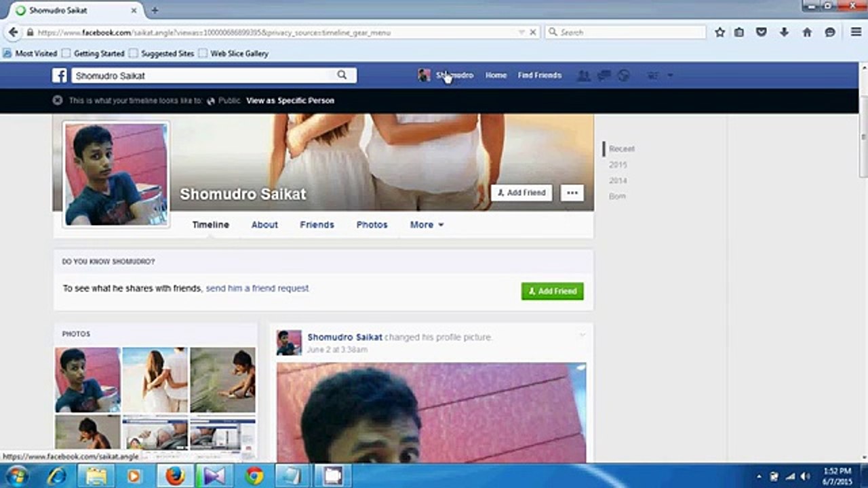
Task: Save page to Pocket icon
Action: (x=762, y=32)
